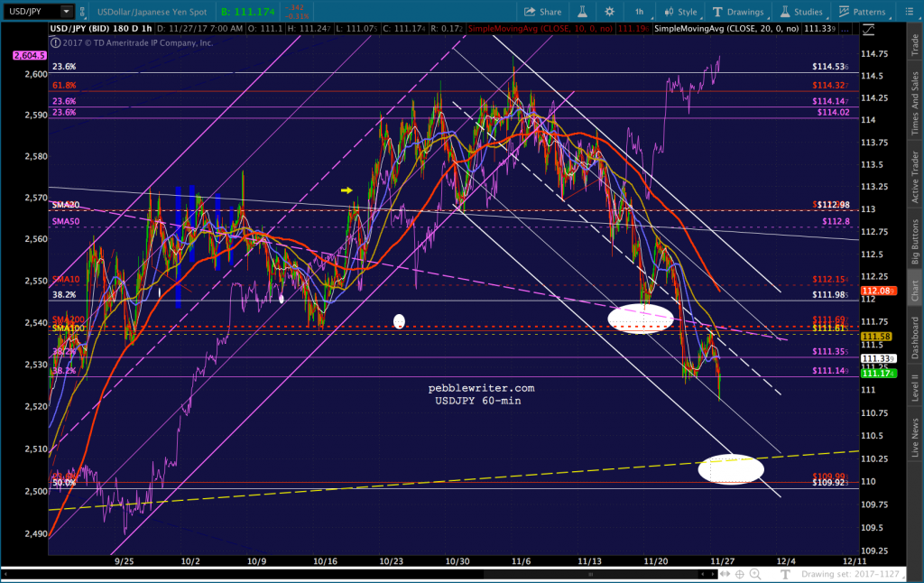924x583 pixels.
Task: Click the chart info circle icon
Action: (x=55, y=42)
